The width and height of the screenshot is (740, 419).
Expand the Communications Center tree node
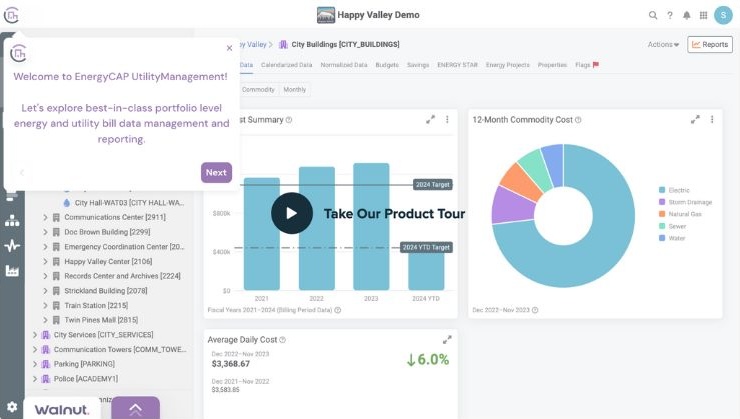tap(45, 217)
